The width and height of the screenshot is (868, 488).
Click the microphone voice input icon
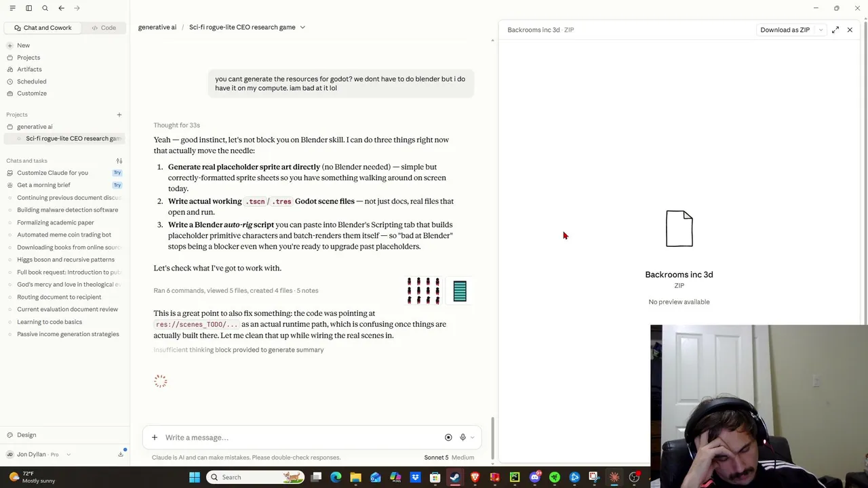click(462, 438)
